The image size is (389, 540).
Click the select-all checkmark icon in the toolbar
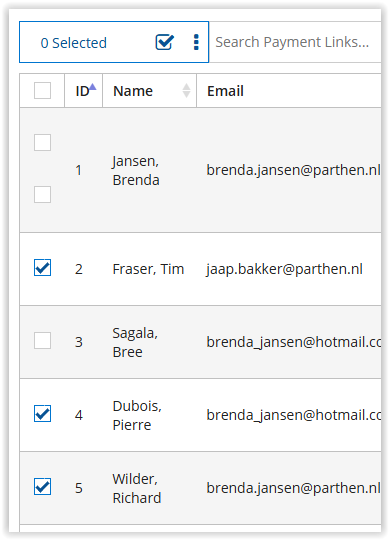165,42
